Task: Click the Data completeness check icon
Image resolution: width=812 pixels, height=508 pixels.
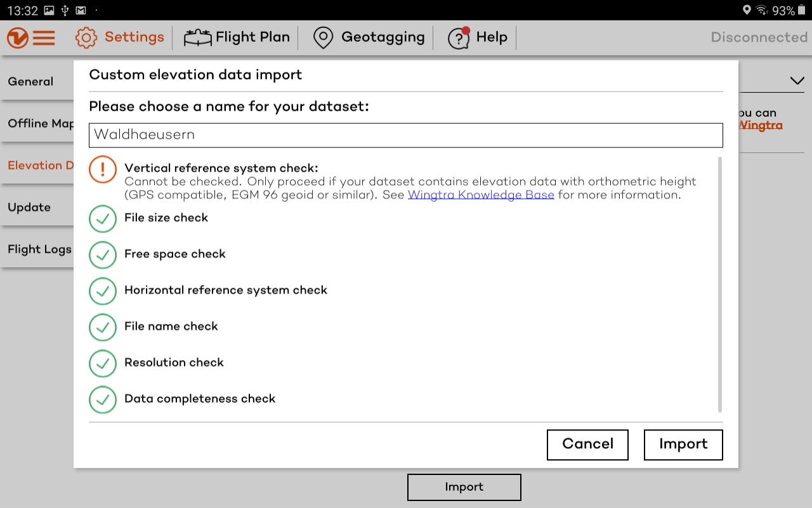Action: pyautogui.click(x=103, y=399)
